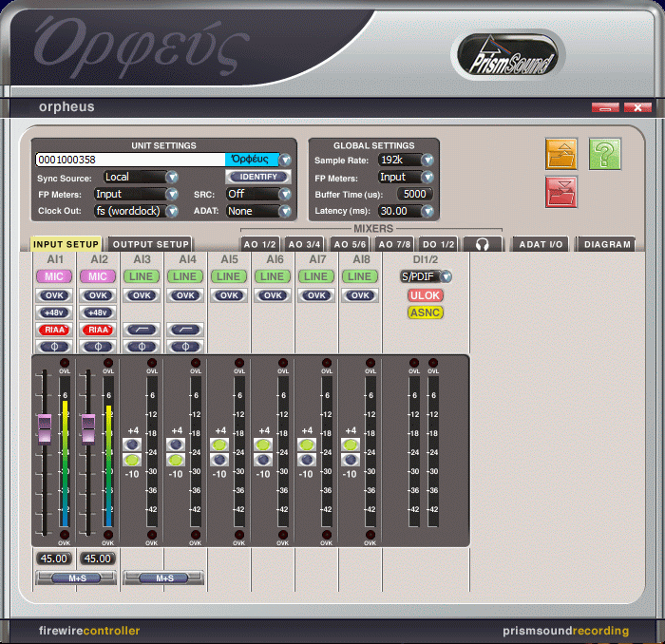Enable +48v phantom power on AI1

pyautogui.click(x=54, y=313)
